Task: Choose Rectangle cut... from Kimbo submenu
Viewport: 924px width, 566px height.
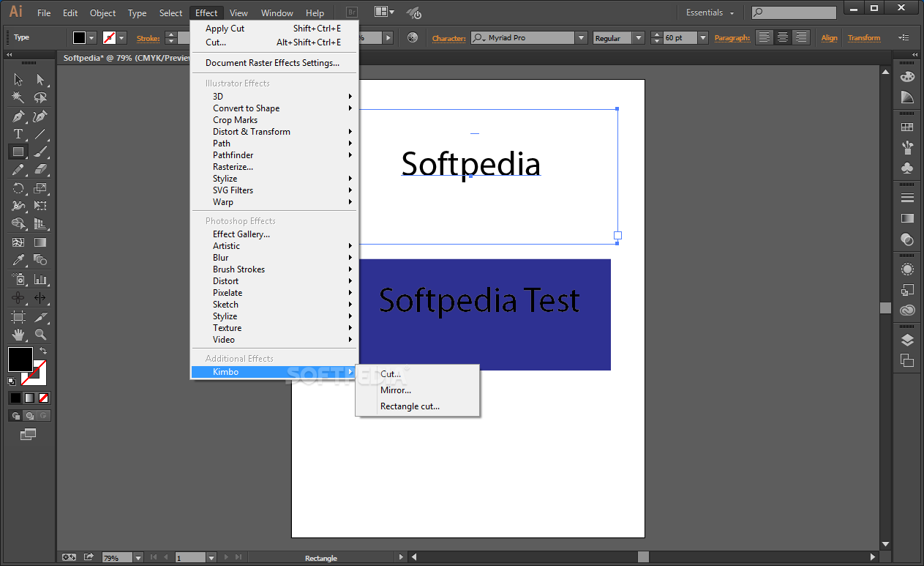Action: point(410,406)
